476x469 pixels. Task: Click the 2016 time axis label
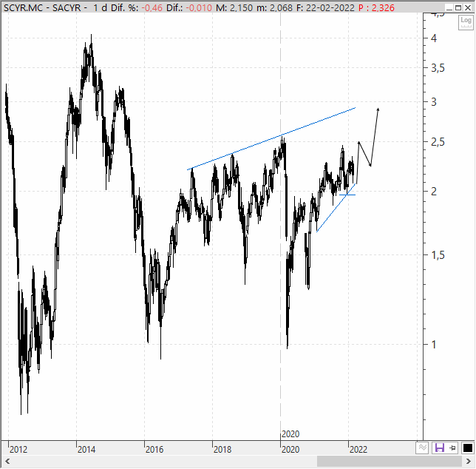coord(154,449)
